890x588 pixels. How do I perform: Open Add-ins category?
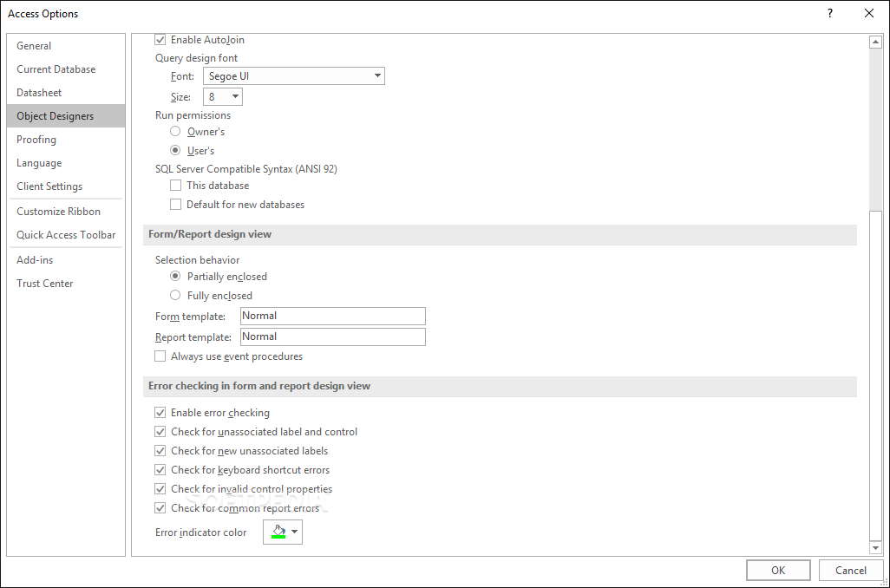coord(66,260)
